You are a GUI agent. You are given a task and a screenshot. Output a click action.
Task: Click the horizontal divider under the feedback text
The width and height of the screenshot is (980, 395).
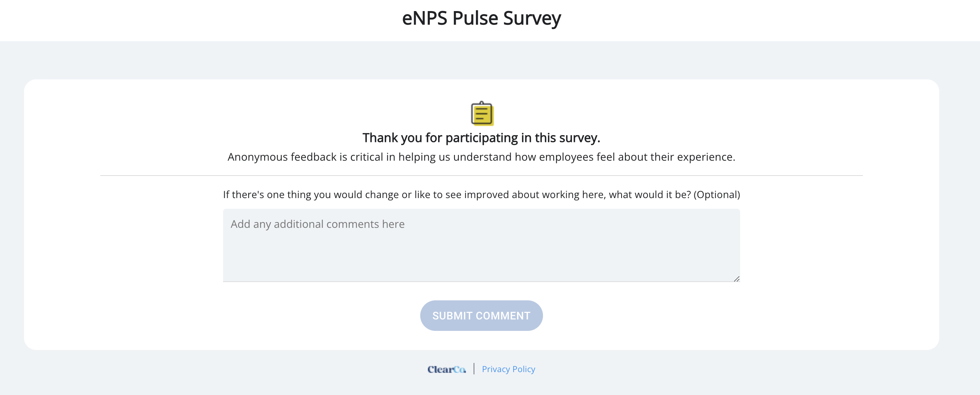[481, 176]
